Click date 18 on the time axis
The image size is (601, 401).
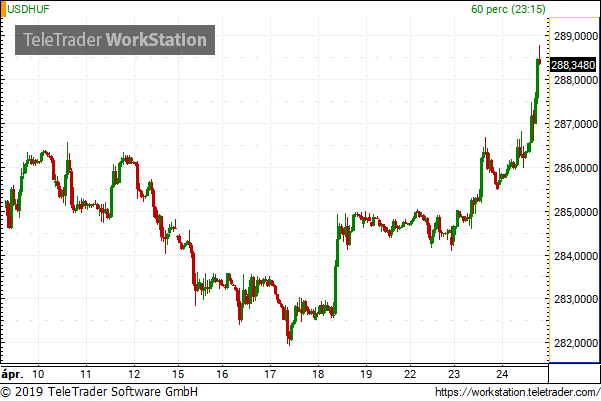(318, 374)
